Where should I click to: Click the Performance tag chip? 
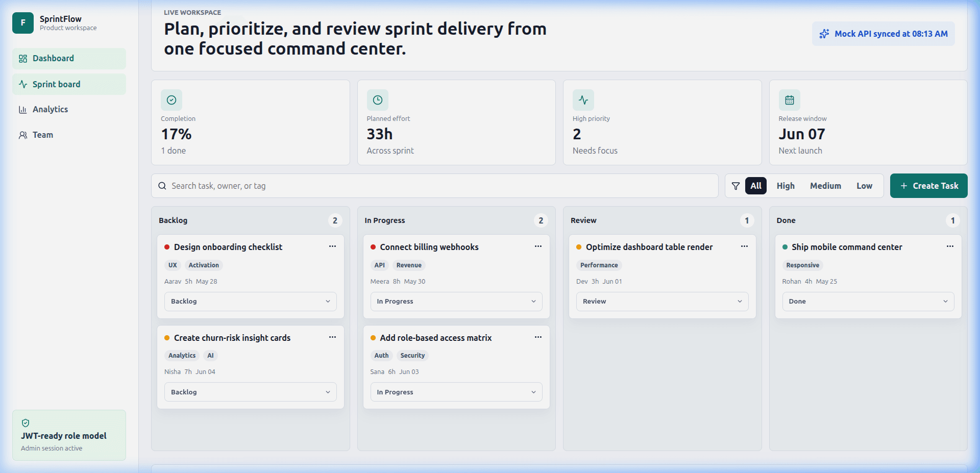599,265
